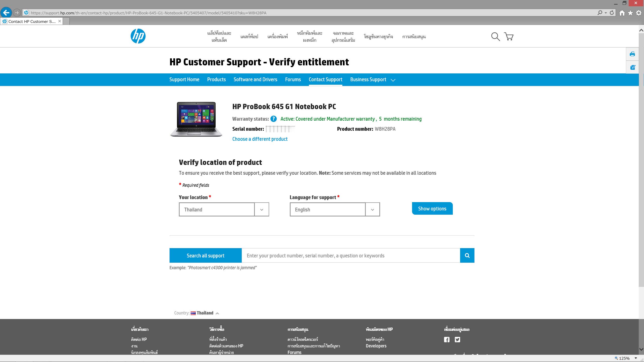644x362 pixels.
Task: Click the ที่ตั้งร้านค้า footer link
Action: click(218, 339)
